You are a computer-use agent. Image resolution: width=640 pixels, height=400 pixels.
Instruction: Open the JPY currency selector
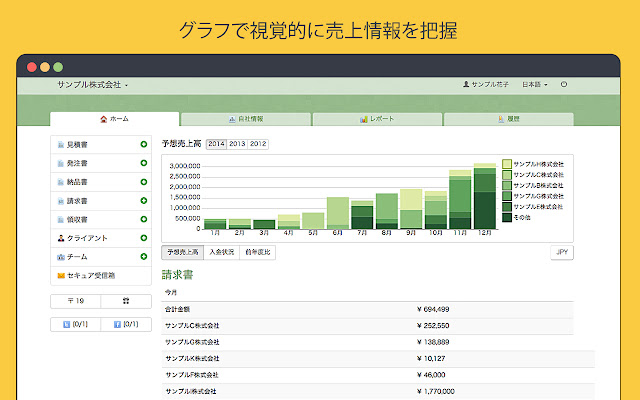[562, 252]
